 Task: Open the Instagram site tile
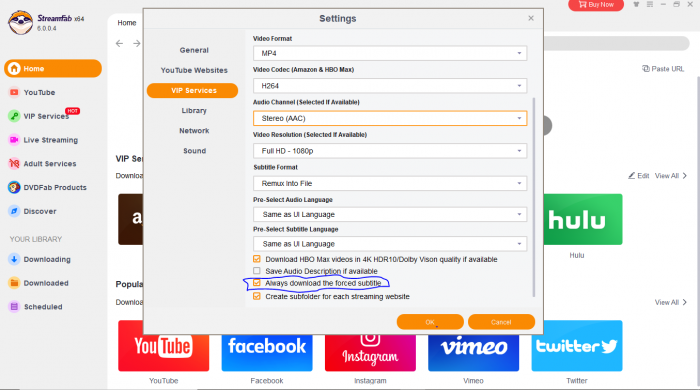370,353
